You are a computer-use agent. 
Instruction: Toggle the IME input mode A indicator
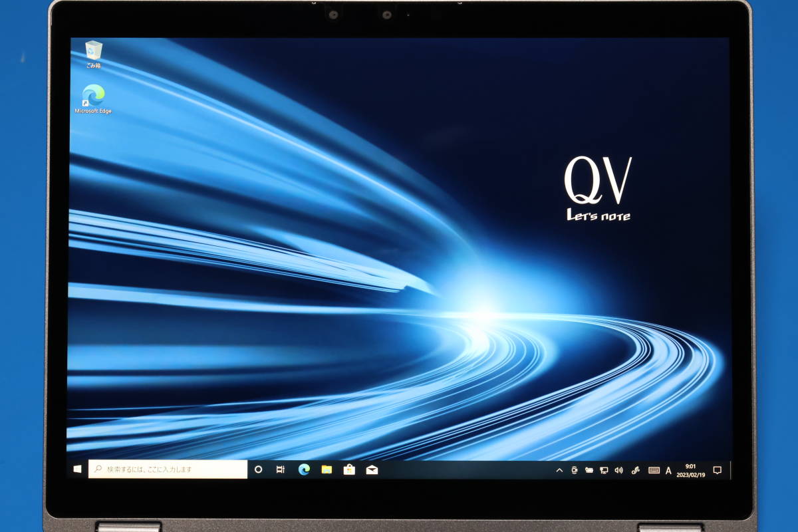point(668,470)
